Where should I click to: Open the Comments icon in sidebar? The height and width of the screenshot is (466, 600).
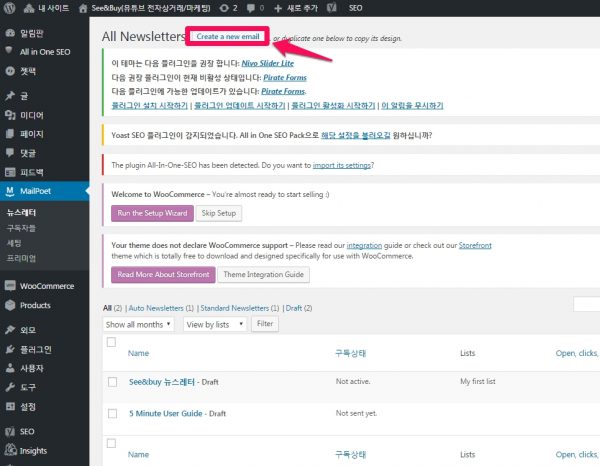[x=10, y=153]
